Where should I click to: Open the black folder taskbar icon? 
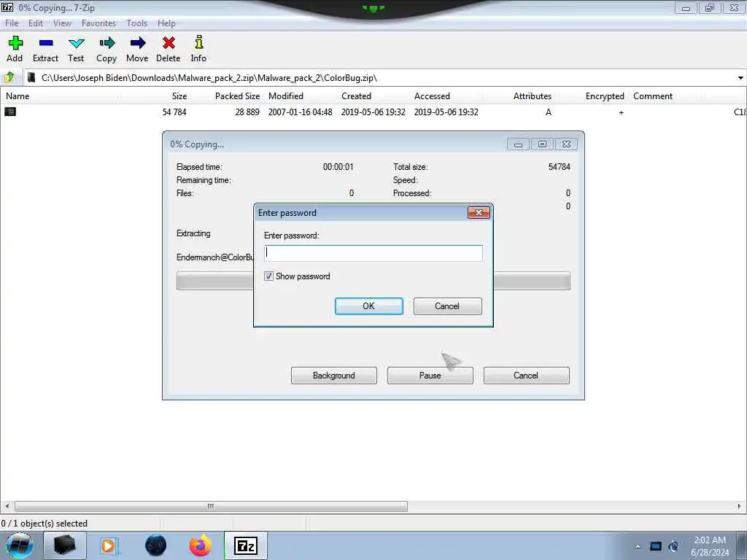pyautogui.click(x=65, y=545)
